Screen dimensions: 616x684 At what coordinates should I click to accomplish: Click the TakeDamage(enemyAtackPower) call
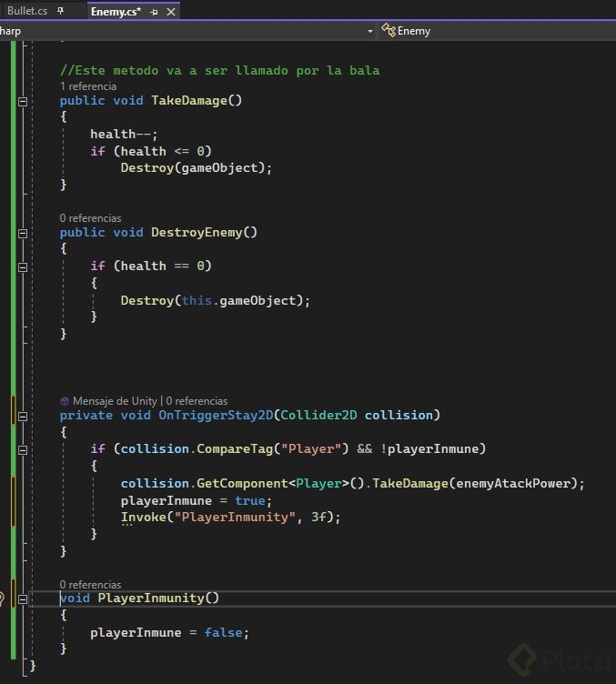point(478,483)
